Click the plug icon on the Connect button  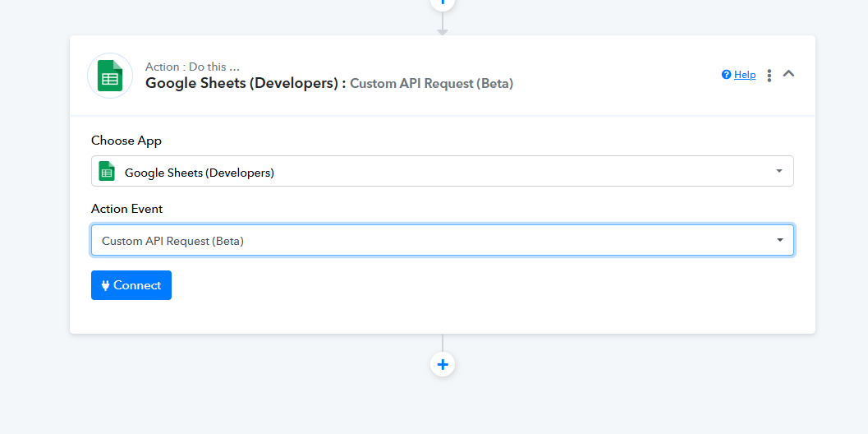click(x=105, y=285)
